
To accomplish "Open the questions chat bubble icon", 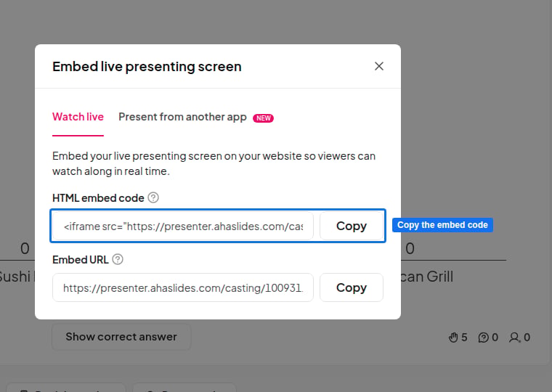I will coord(483,338).
